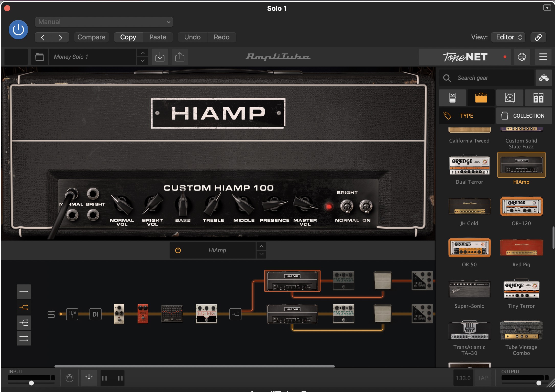Click the globe web icon
The width and height of the screenshot is (555, 392).
pyautogui.click(x=522, y=57)
